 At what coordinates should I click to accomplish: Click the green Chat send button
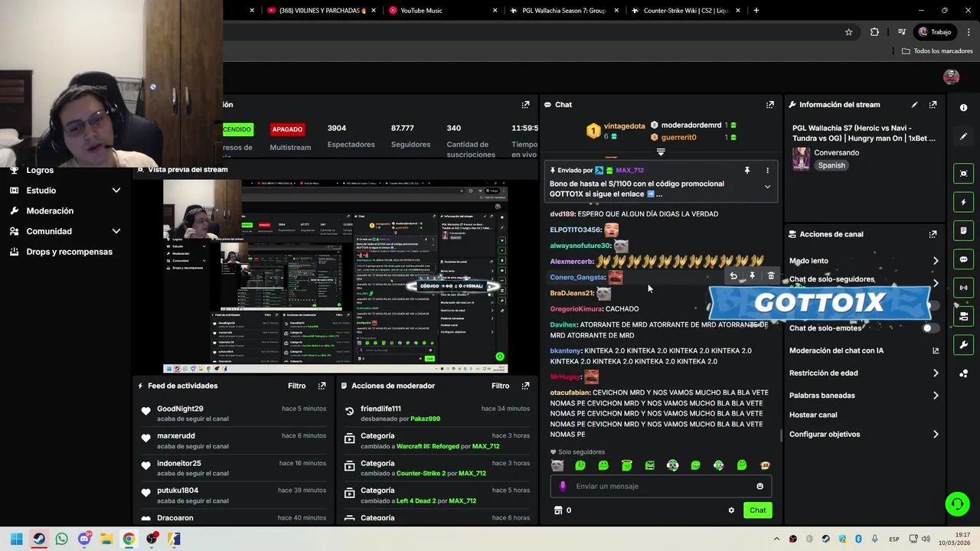(757, 510)
